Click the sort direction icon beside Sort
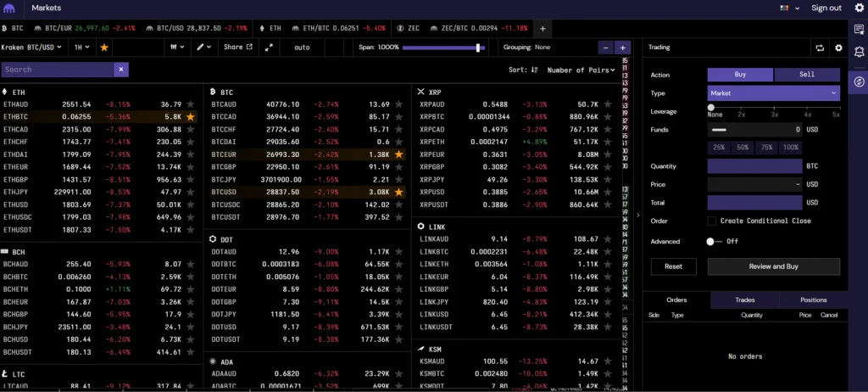 coord(534,70)
